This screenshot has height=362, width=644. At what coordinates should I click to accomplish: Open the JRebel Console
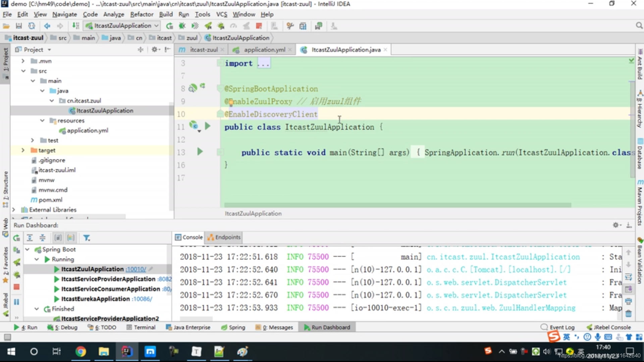[x=608, y=327]
